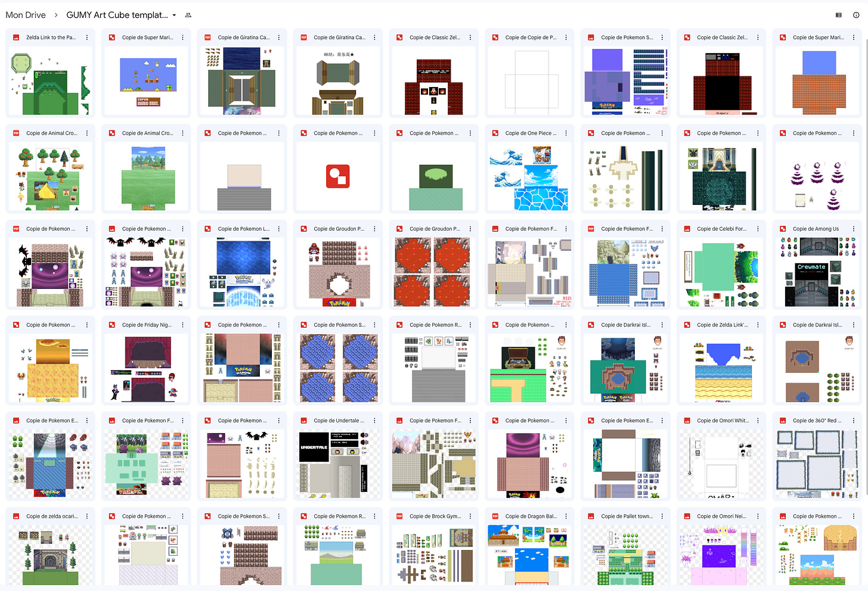This screenshot has width=868, height=591.
Task: Click GUMY Art Cube templat... folder title
Action: coord(117,15)
